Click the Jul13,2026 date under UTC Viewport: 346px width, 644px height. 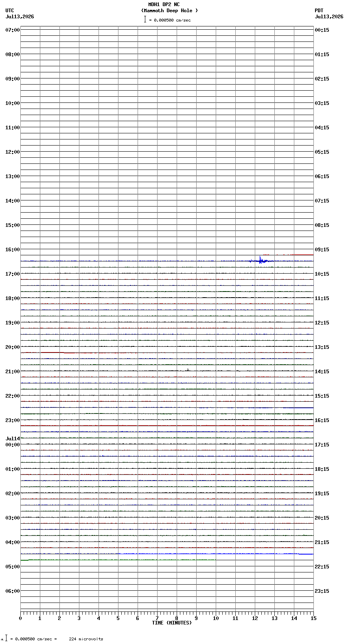pyautogui.click(x=20, y=17)
